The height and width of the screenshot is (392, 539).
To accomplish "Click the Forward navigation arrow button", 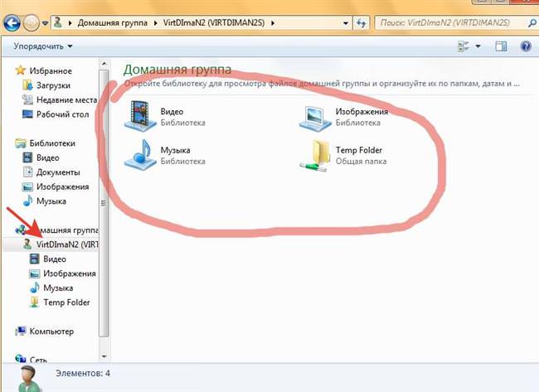I will click(x=31, y=23).
